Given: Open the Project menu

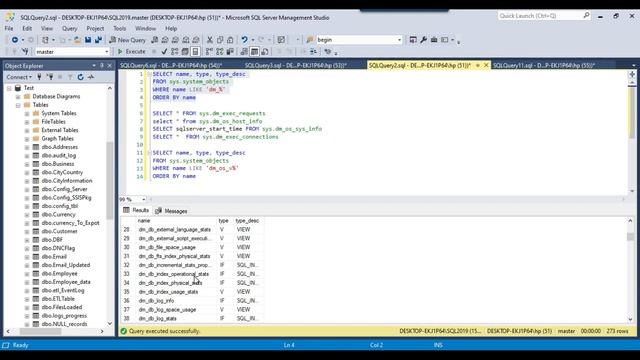Looking at the screenshot, I should tap(95, 29).
